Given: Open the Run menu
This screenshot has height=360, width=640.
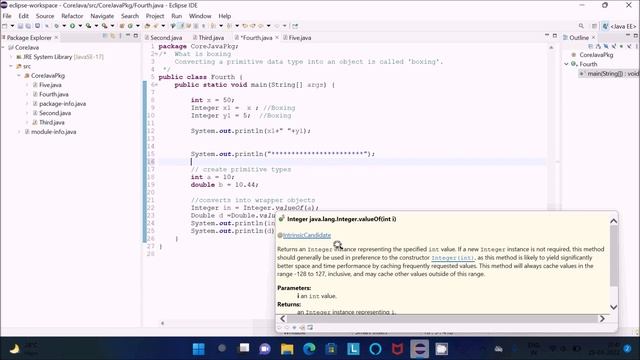Looking at the screenshot, I should (x=176, y=16).
